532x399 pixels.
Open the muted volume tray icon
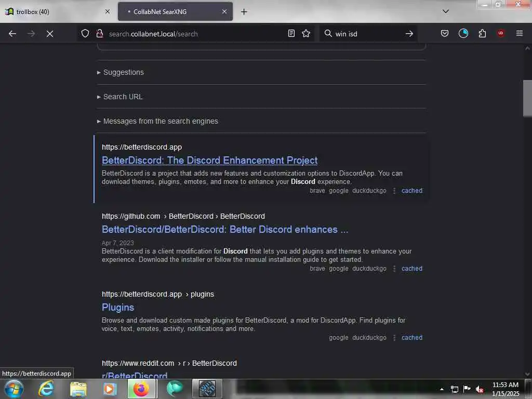coord(480,389)
